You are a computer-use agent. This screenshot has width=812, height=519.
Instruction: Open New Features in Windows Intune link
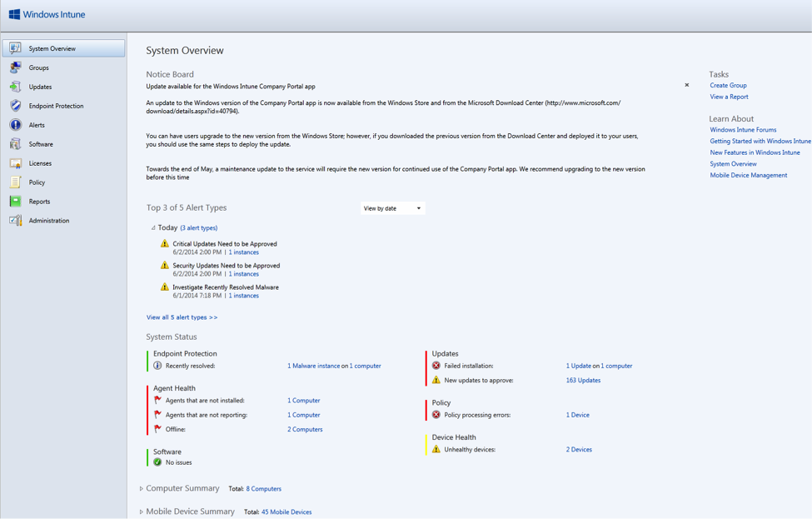(755, 152)
